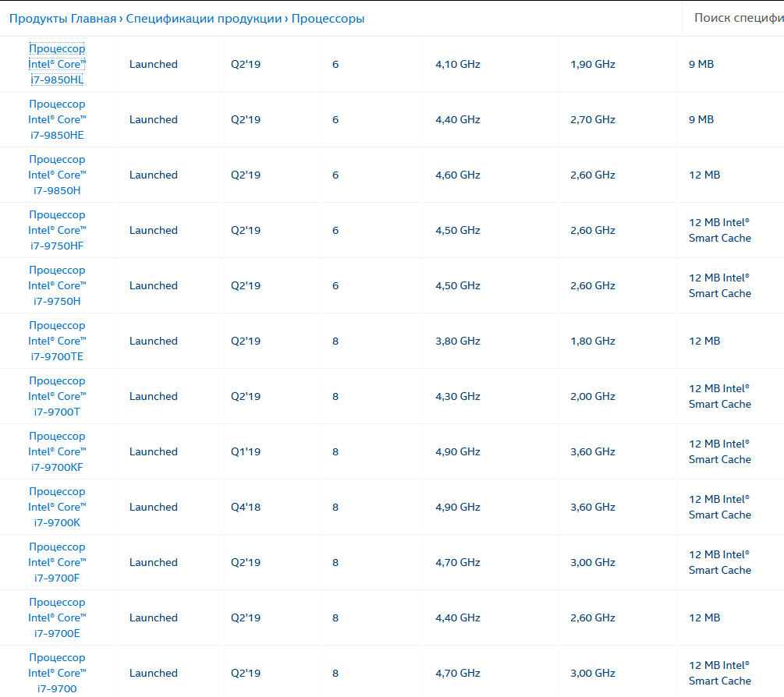The image size is (784, 697).
Task: Select Launched status in i7-9850HL row
Action: tap(154, 64)
